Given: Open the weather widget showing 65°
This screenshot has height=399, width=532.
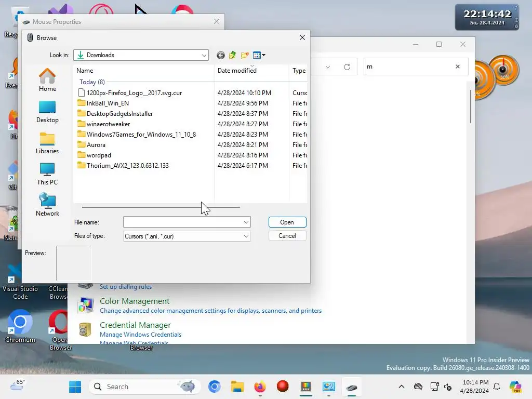Looking at the screenshot, I should (x=18, y=385).
